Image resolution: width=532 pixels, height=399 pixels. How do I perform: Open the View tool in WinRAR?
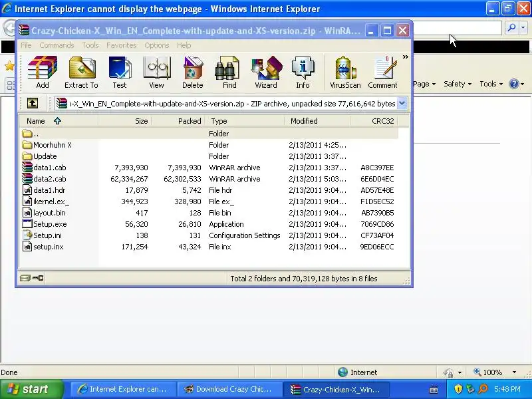pyautogui.click(x=156, y=72)
